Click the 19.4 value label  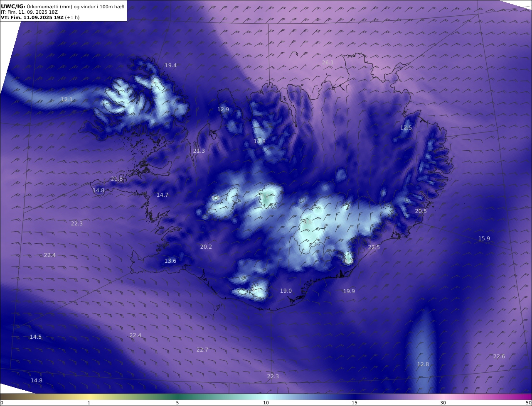pyautogui.click(x=171, y=65)
